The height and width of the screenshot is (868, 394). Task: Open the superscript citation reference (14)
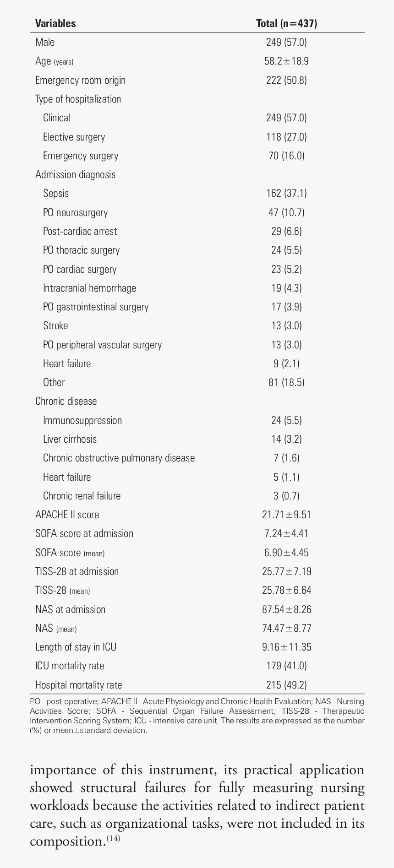pyautogui.click(x=113, y=839)
